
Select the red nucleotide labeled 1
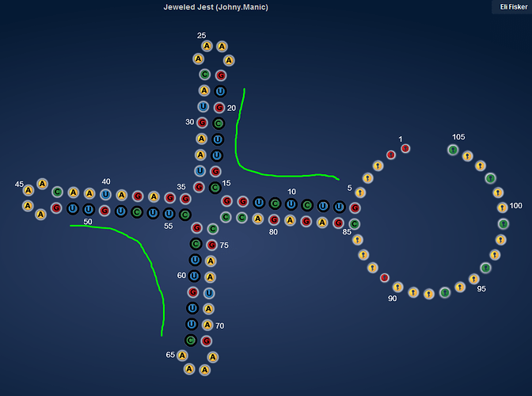pos(405,148)
